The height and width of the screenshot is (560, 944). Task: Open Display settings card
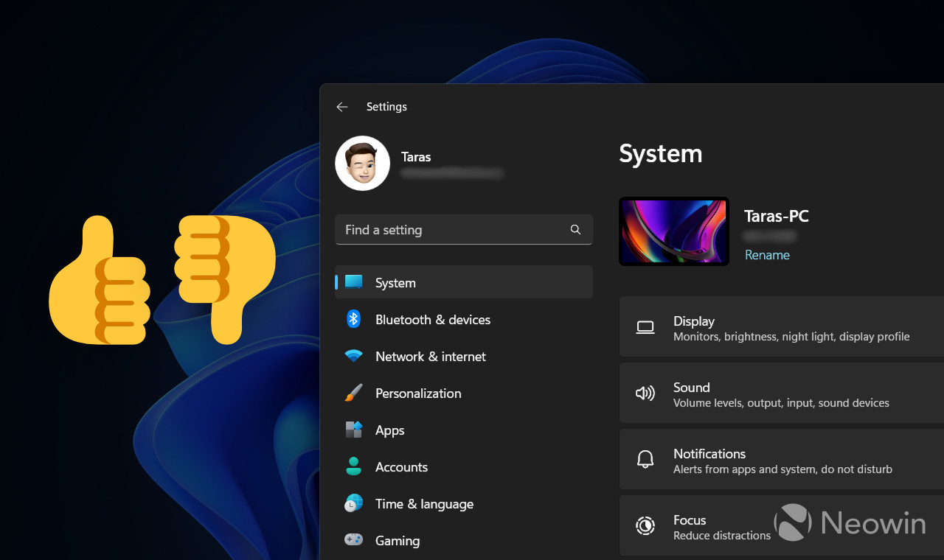pyautogui.click(x=782, y=328)
